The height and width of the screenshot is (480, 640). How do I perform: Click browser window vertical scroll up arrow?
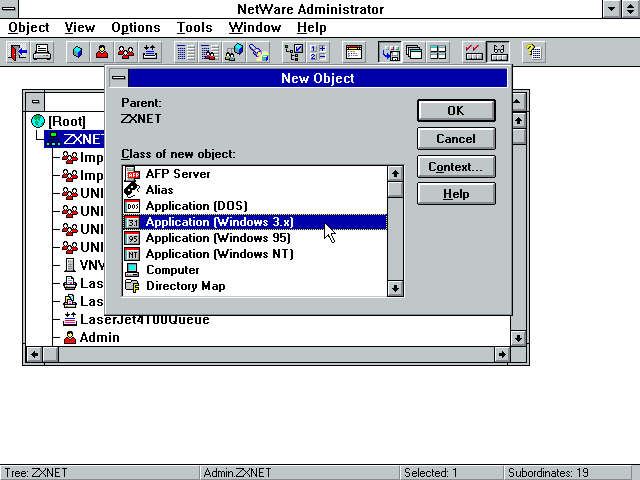click(518, 121)
